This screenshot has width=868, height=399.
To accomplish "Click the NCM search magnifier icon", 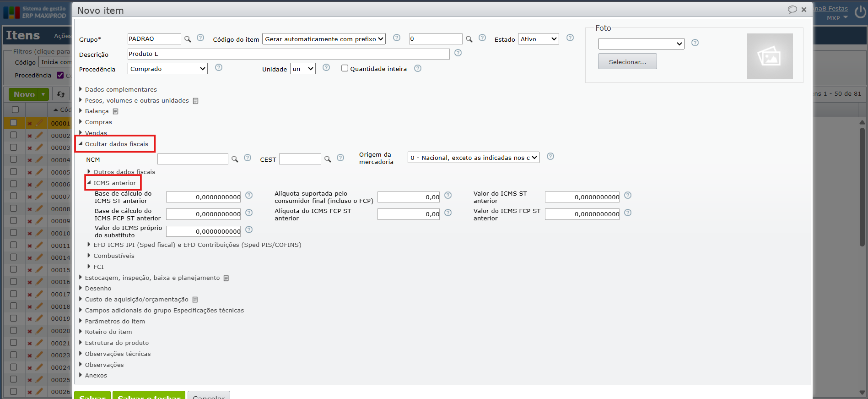I will (x=235, y=159).
